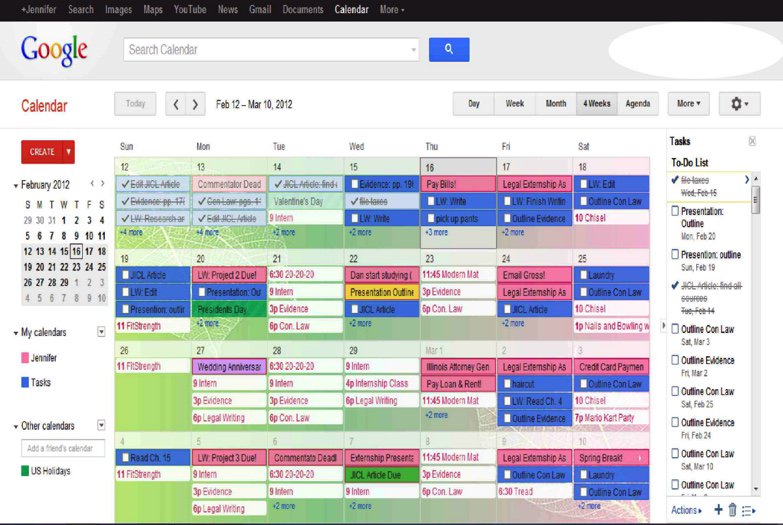This screenshot has width=783, height=525.
Task: Delete task using the trash icon
Action: (x=733, y=510)
